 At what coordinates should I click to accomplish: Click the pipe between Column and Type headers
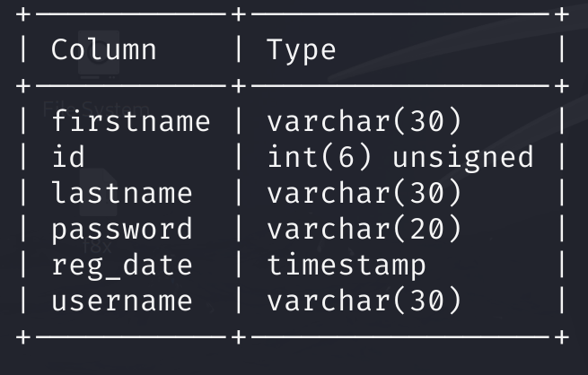[238, 49]
